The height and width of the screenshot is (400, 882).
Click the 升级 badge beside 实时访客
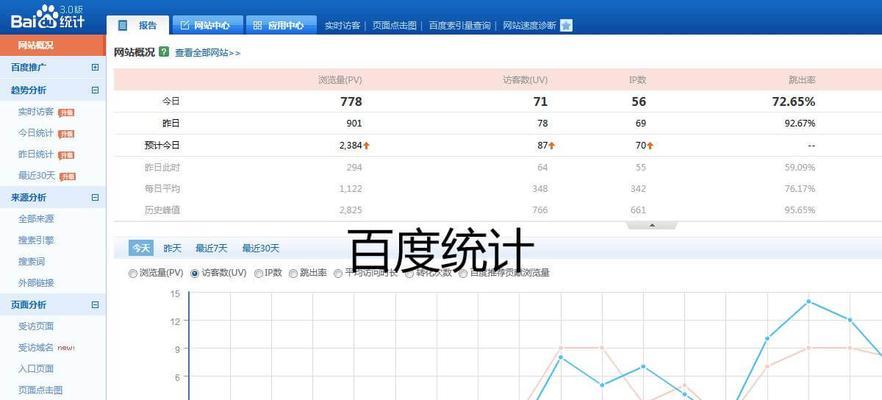66,113
